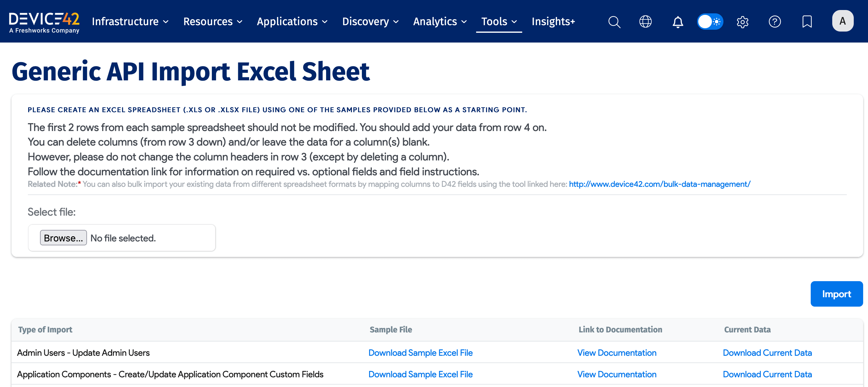Expand the Infrastructure dropdown menu
This screenshot has height=387, width=868.
tap(130, 22)
